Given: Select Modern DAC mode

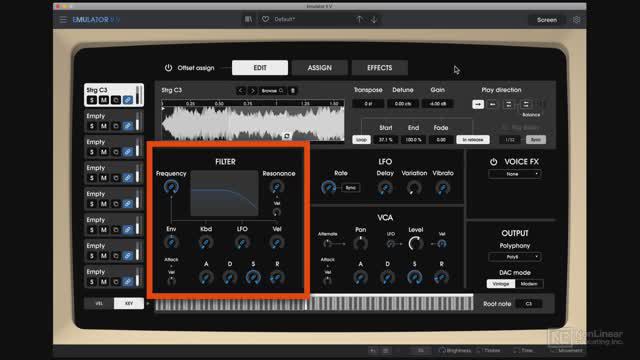Looking at the screenshot, I should pyautogui.click(x=529, y=284).
